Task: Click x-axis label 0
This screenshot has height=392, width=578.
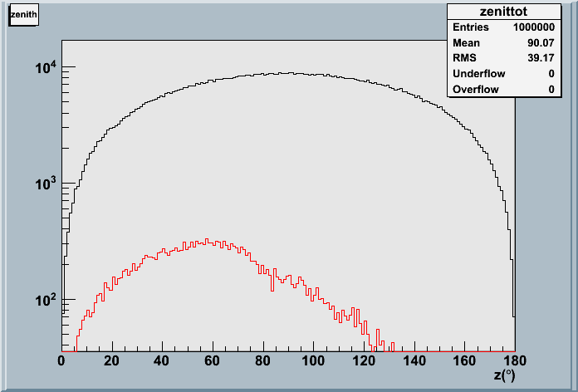Action: point(61,360)
